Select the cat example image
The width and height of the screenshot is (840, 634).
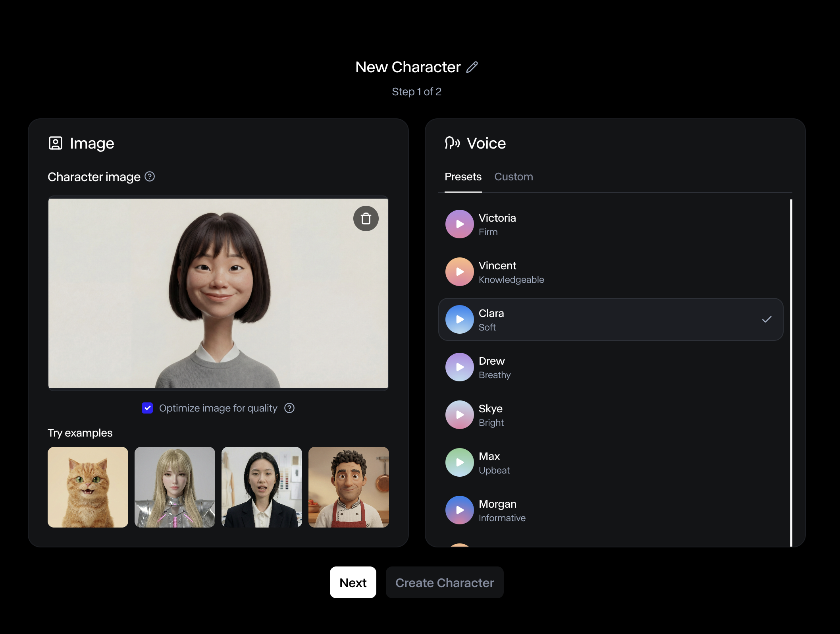coord(87,487)
